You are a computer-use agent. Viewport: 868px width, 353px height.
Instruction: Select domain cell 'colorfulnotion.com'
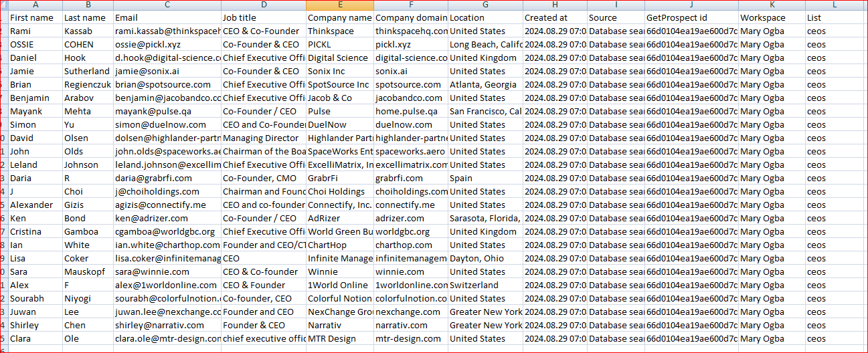click(411, 298)
